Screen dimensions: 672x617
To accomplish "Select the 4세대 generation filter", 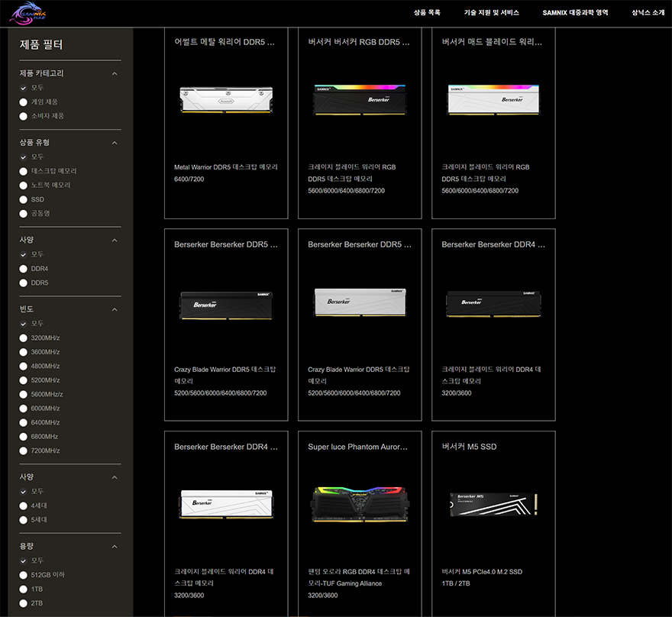I will click(x=23, y=506).
